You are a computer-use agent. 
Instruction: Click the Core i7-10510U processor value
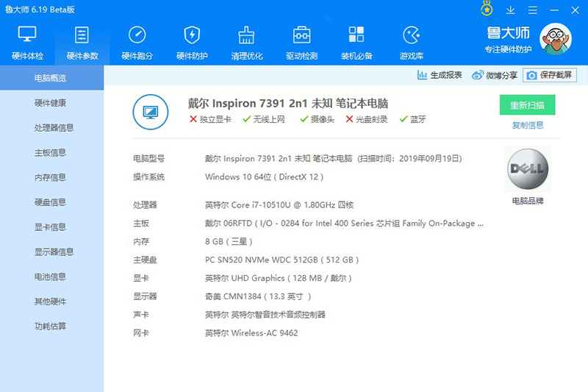click(x=279, y=204)
